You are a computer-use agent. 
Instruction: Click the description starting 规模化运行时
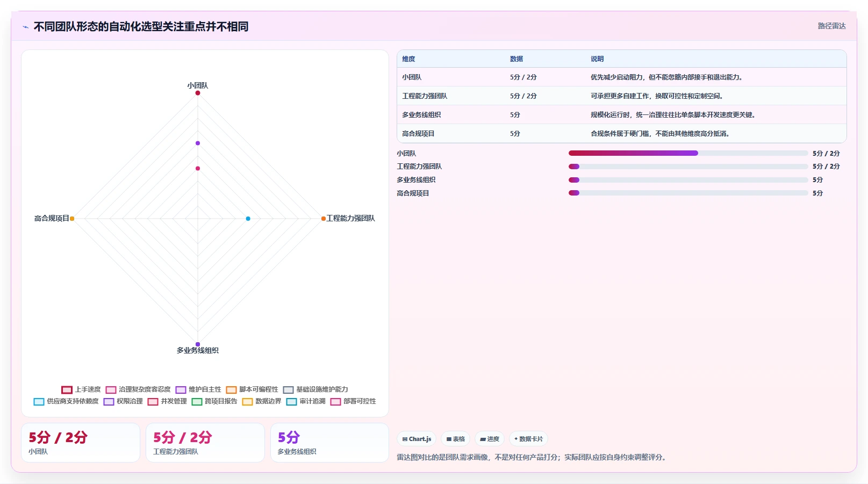point(674,115)
